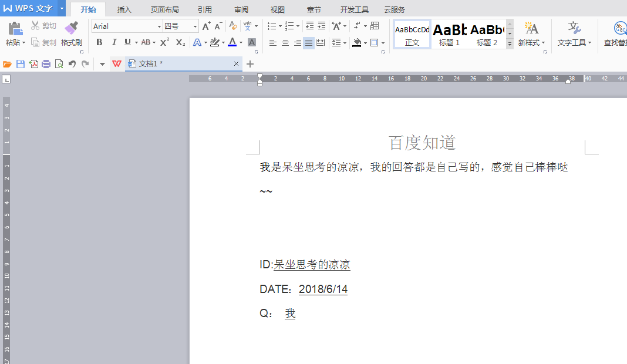Toggle Bold formatting
The width and height of the screenshot is (627, 364).
(99, 42)
